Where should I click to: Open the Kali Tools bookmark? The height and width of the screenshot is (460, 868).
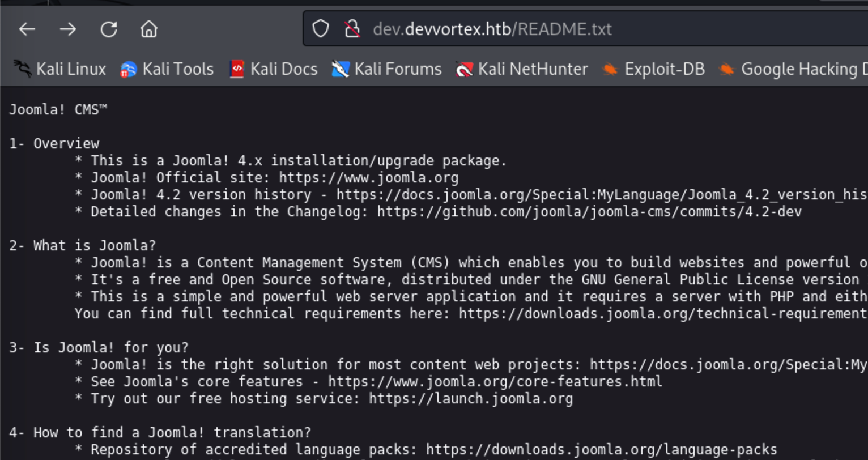(x=167, y=69)
